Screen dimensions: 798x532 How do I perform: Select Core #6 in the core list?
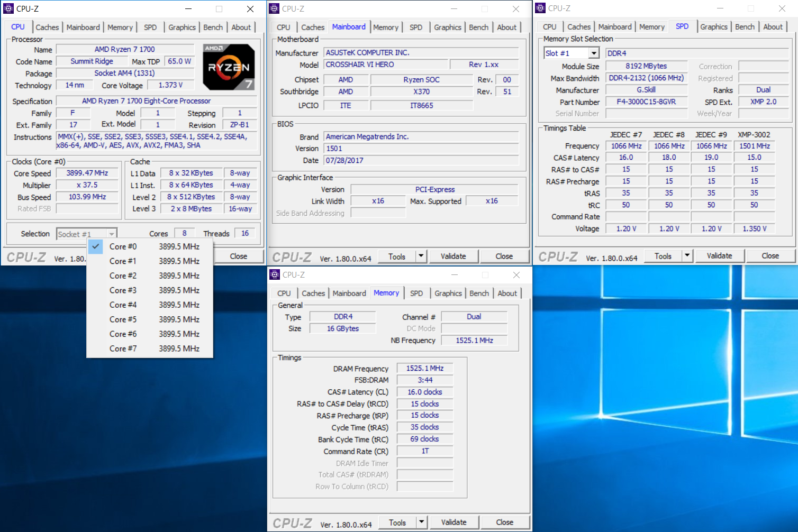point(150,334)
